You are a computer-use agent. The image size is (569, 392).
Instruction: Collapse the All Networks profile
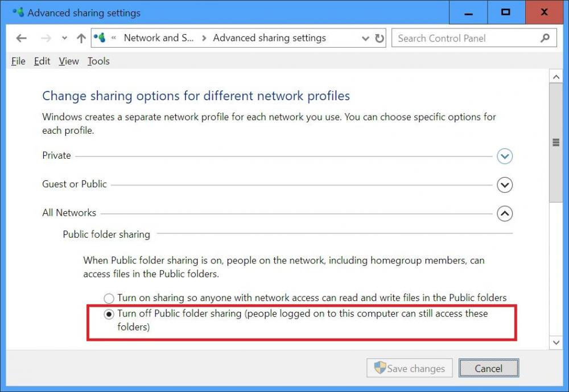click(504, 213)
